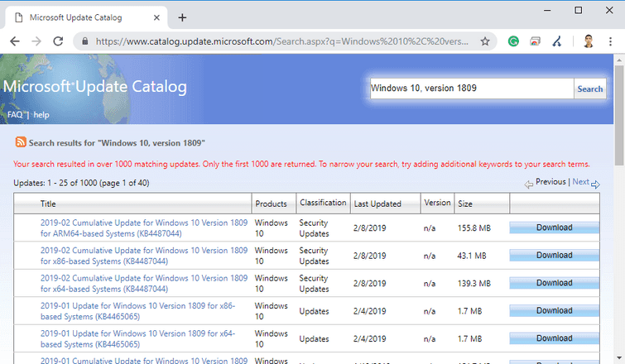The width and height of the screenshot is (625, 364).
Task: Click the page scrollbar thumb
Action: pyautogui.click(x=619, y=116)
